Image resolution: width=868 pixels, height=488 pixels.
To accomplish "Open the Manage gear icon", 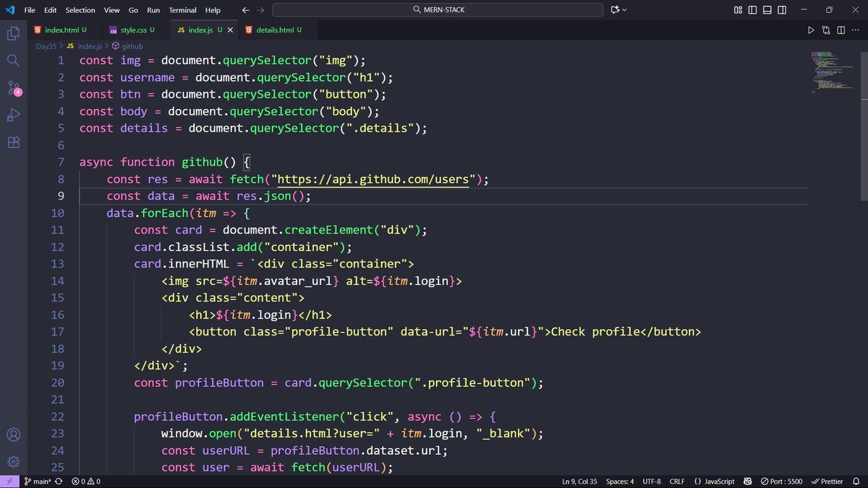I will pyautogui.click(x=13, y=461).
